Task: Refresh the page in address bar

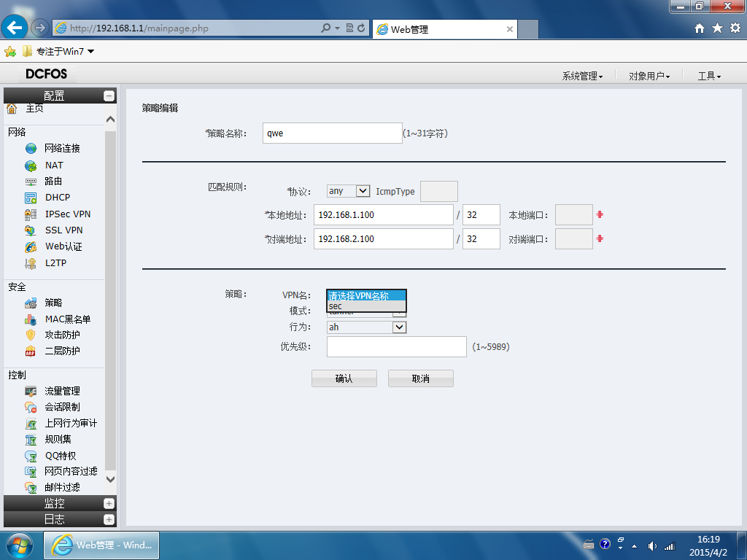Action: pos(362,28)
